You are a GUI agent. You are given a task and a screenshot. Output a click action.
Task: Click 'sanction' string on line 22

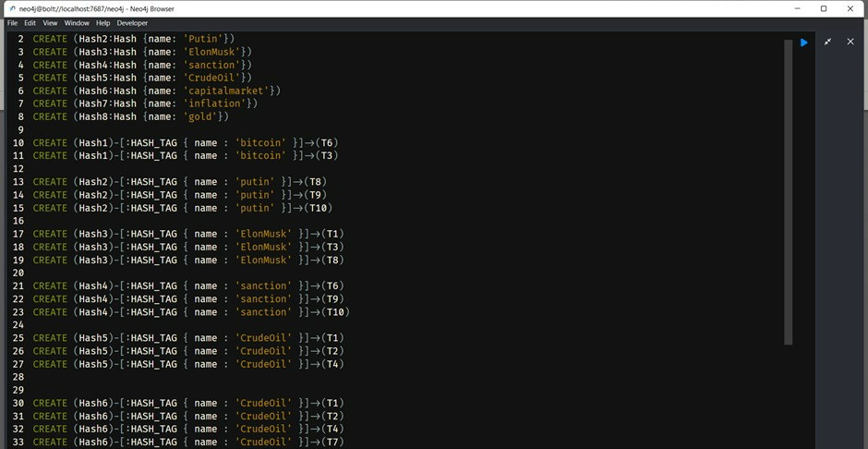click(263, 299)
